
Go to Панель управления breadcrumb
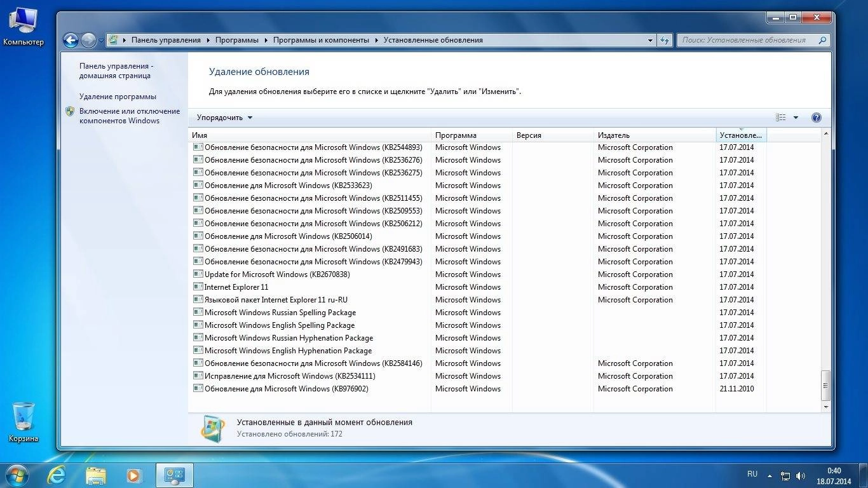(166, 40)
